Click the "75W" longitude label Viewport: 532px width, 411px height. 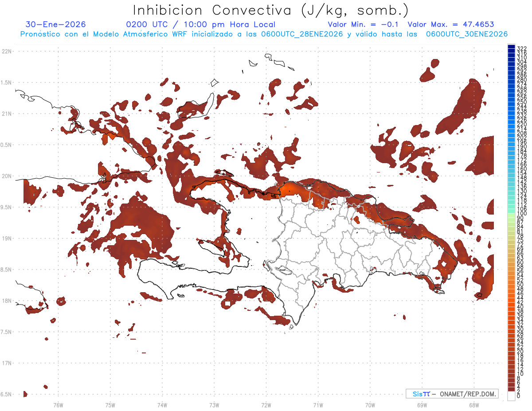[110, 405]
